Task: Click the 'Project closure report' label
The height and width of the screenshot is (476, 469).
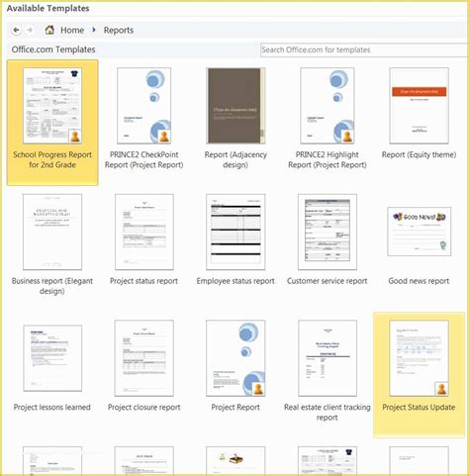Action: click(x=144, y=407)
